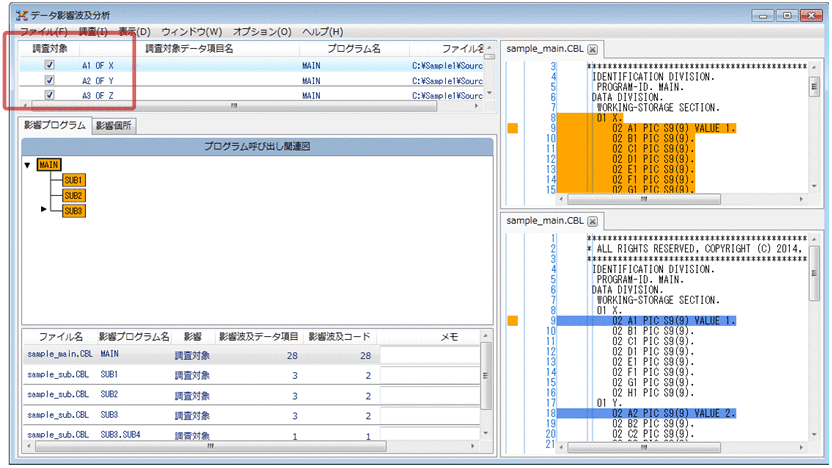
Task: Select the MAIN program node
Action: (x=49, y=165)
